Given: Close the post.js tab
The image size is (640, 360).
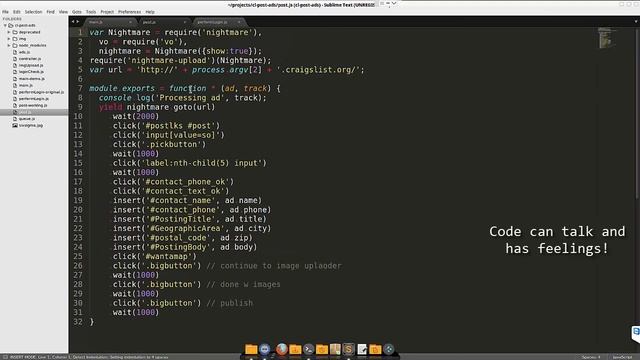Looking at the screenshot, I should 184,22.
